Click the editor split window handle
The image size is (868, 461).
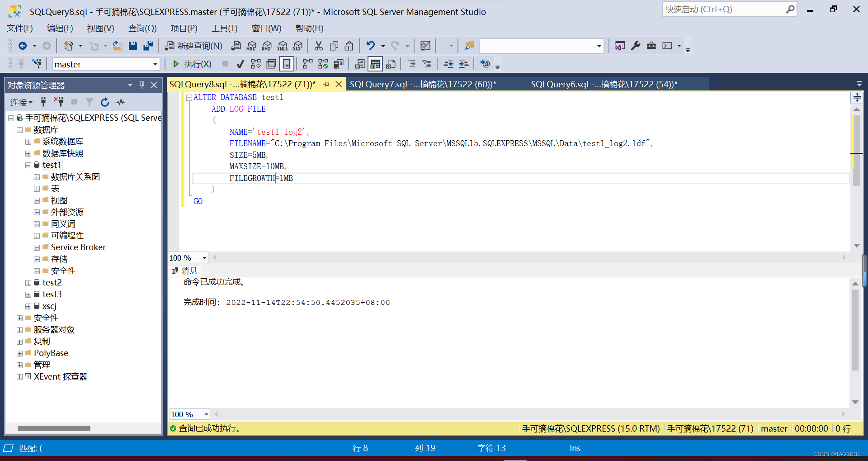click(857, 97)
